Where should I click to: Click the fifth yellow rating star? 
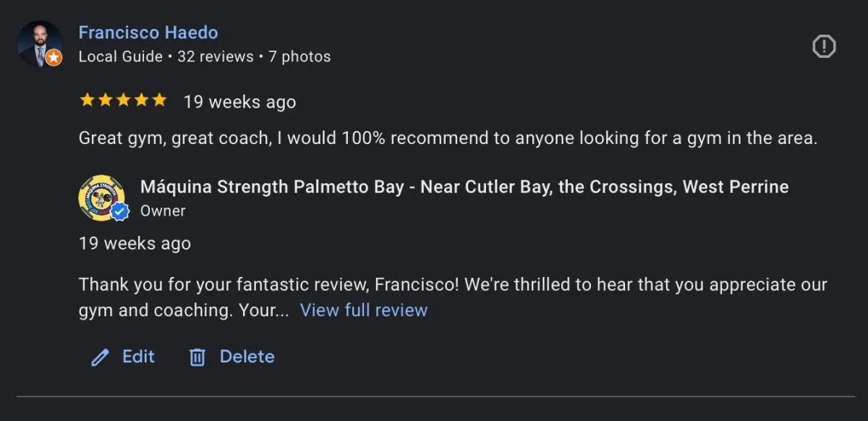[159, 101]
